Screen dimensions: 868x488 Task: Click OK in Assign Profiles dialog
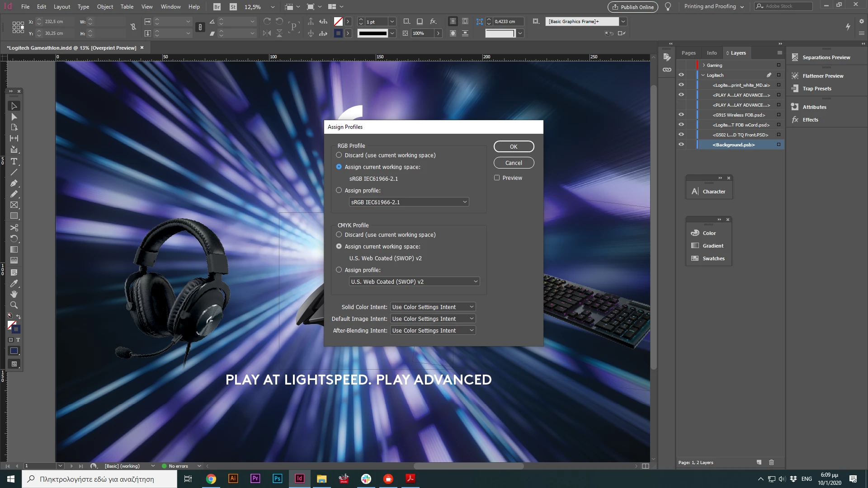(x=514, y=146)
